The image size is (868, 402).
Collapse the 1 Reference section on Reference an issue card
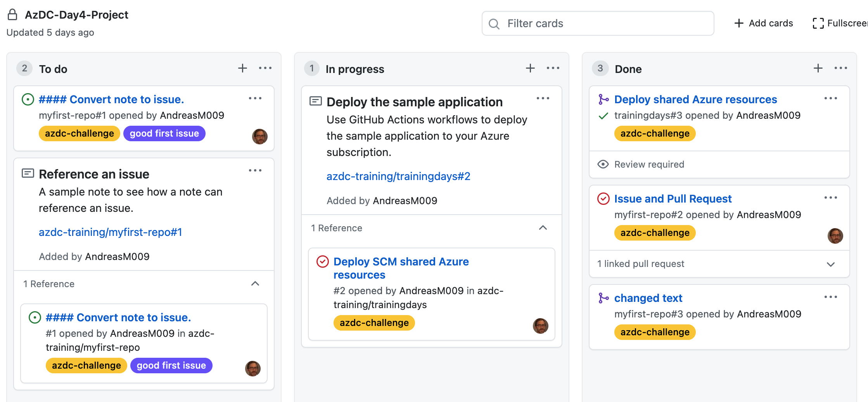pyautogui.click(x=255, y=284)
